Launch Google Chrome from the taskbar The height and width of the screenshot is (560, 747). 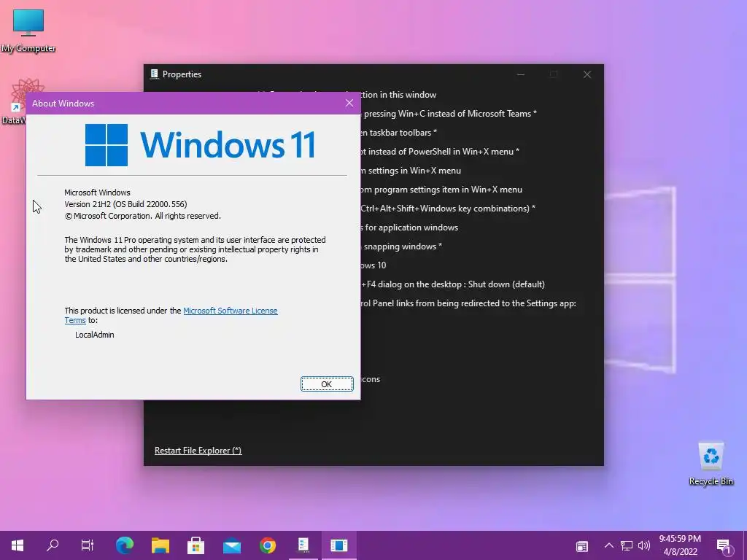pyautogui.click(x=268, y=545)
